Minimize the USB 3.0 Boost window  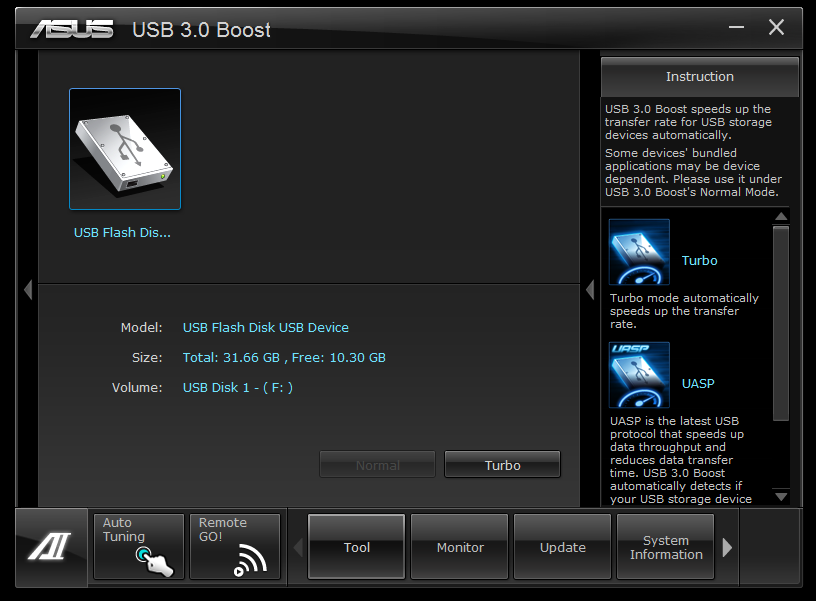[735, 28]
